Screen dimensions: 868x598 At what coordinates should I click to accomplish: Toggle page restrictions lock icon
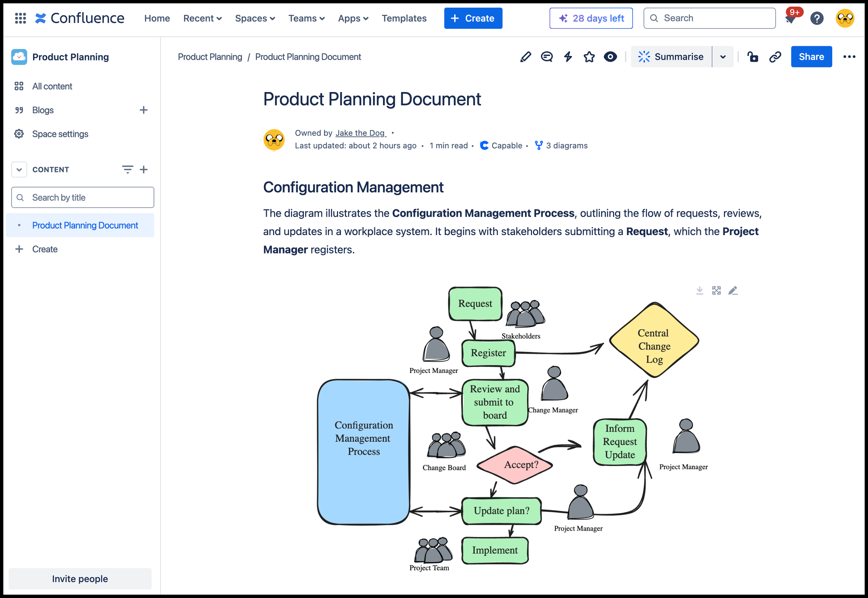click(753, 57)
